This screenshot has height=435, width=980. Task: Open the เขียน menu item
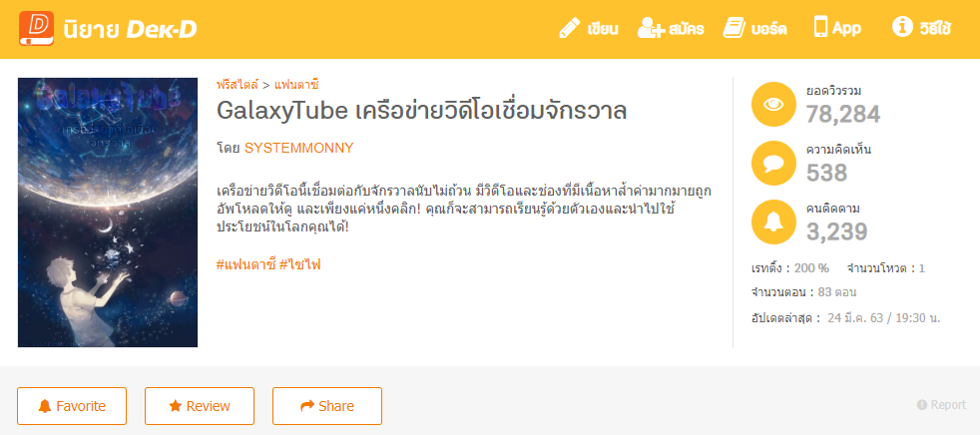pyautogui.click(x=602, y=29)
